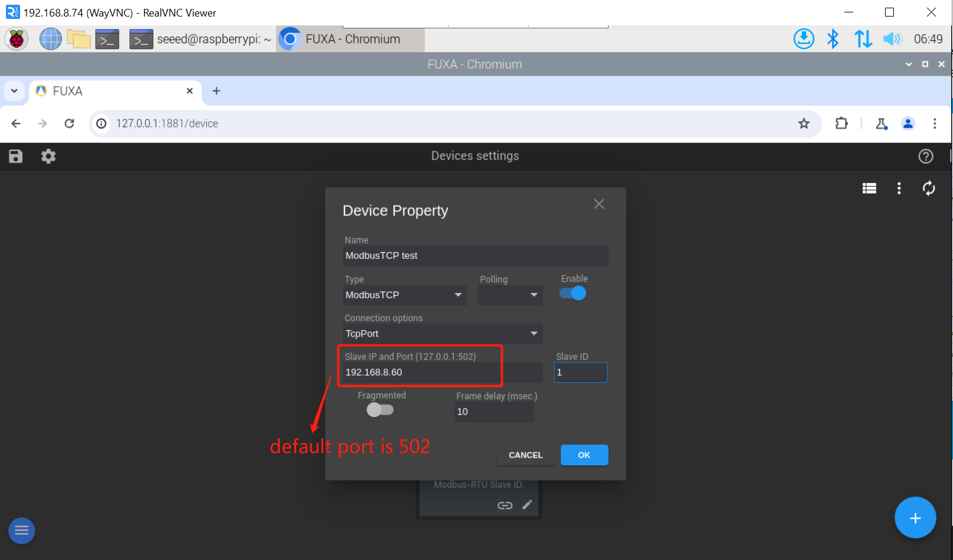Open the Chromium profile icon
The width and height of the screenshot is (953, 560).
click(x=908, y=123)
